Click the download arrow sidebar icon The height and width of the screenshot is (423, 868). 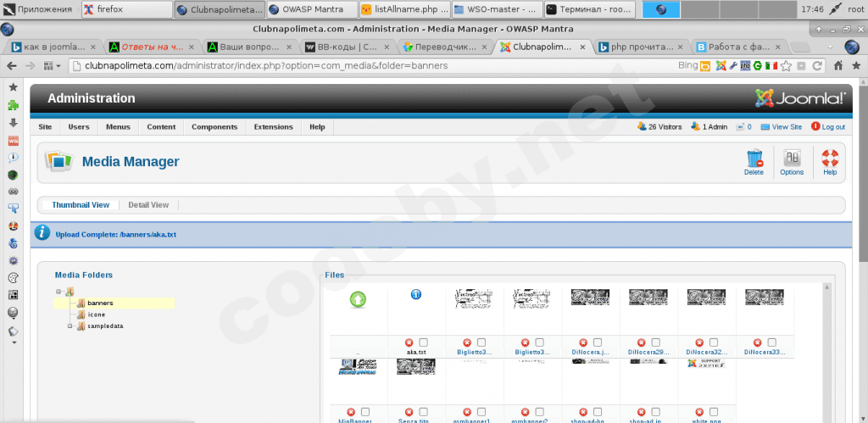[14, 123]
